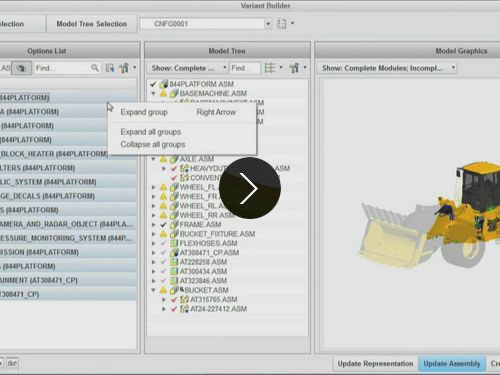Select the ESSURE_MONITORING_SYSTEM option row
This screenshot has width=500, height=375.
tap(68, 238)
